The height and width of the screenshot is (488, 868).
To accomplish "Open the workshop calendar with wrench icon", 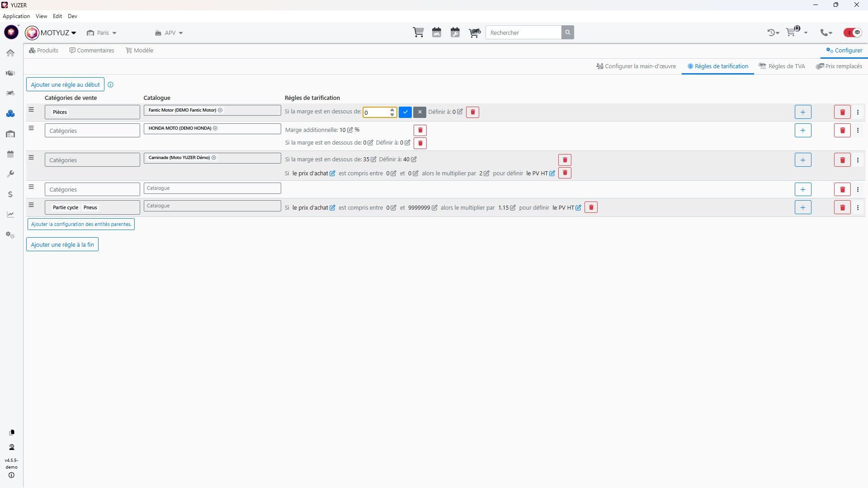I will [455, 33].
